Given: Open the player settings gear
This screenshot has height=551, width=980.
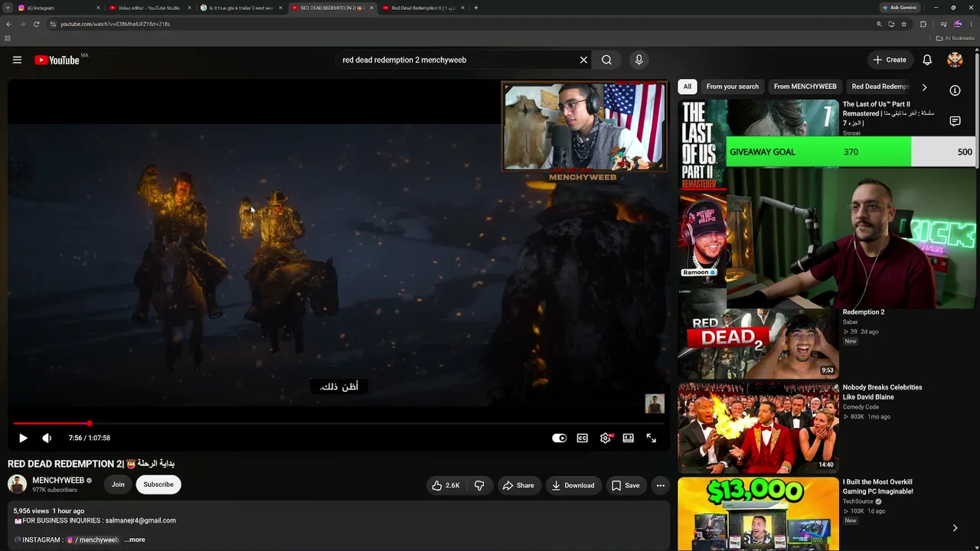Looking at the screenshot, I should (606, 438).
